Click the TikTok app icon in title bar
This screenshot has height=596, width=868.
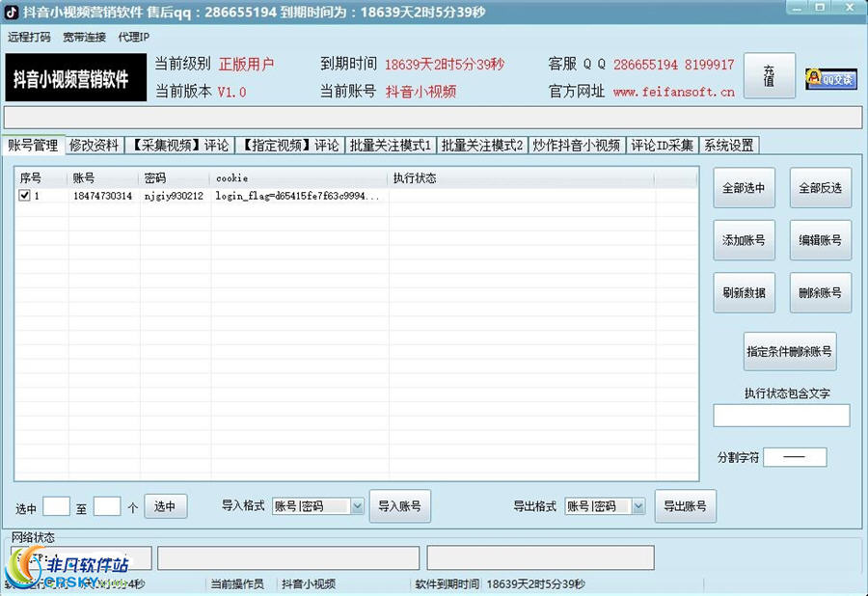[11, 13]
